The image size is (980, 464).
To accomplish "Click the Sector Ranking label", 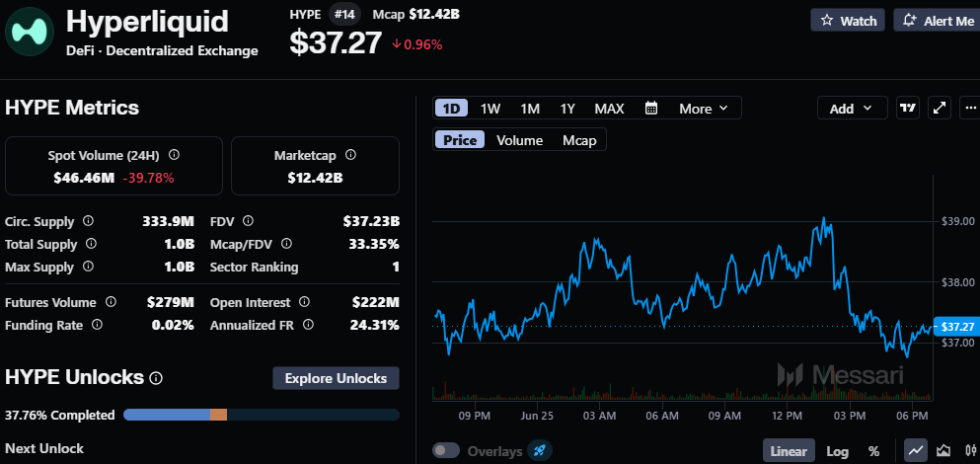I will (255, 267).
